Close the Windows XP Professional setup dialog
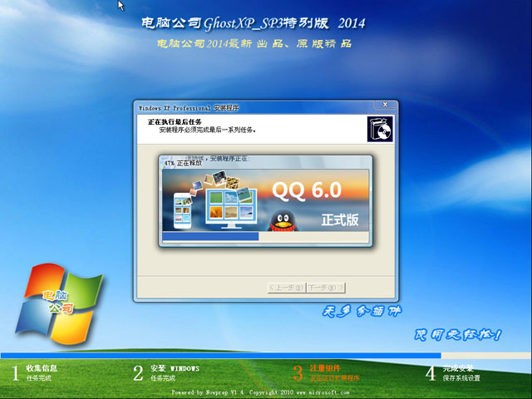532x399 pixels. coord(385,105)
